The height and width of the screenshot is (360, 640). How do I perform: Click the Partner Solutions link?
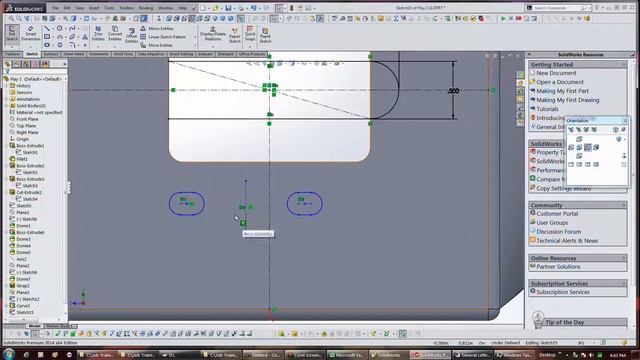click(x=558, y=267)
